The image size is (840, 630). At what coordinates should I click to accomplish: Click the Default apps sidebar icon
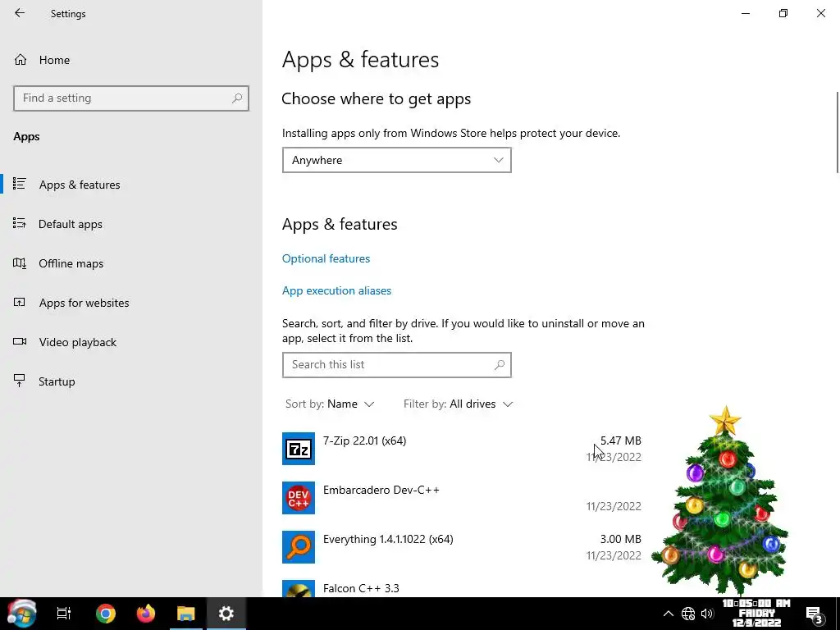tap(20, 223)
